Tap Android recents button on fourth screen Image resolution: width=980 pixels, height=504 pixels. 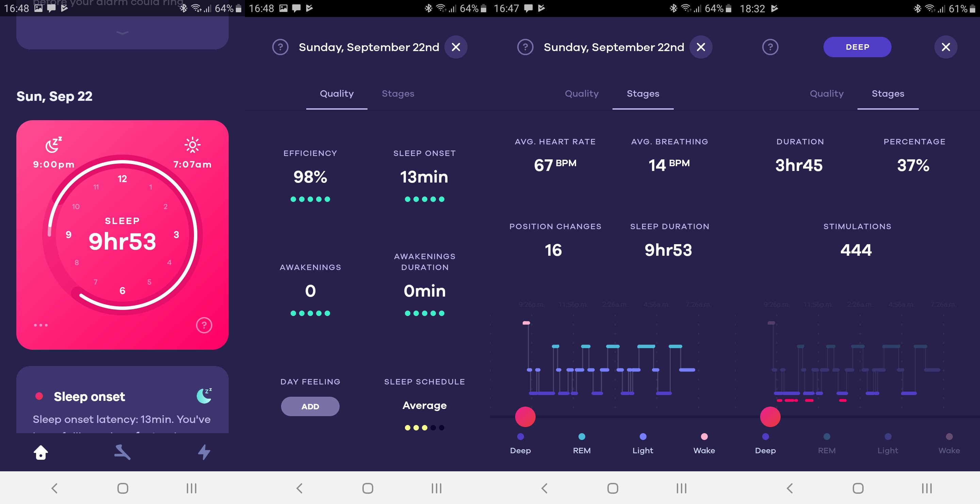pyautogui.click(x=926, y=488)
